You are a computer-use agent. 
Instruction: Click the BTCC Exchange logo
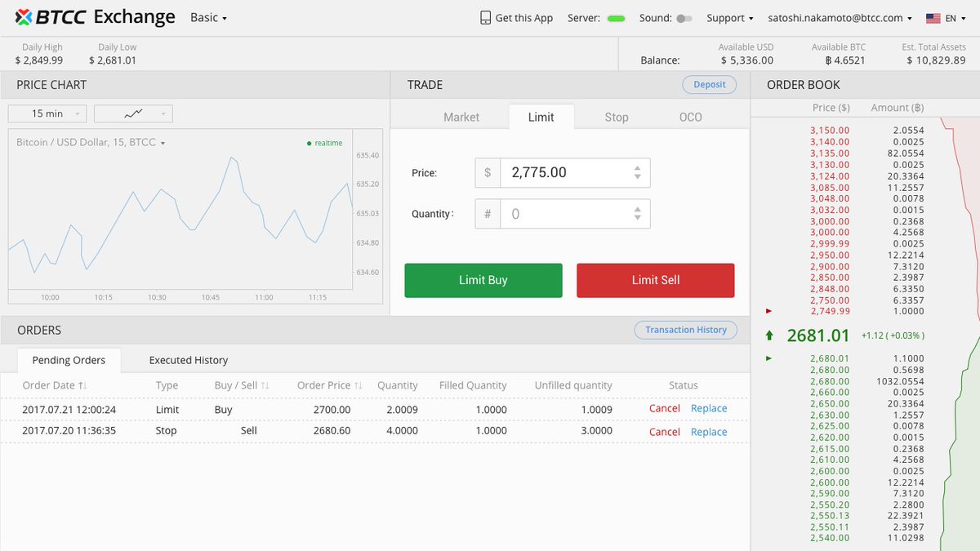pos(95,17)
